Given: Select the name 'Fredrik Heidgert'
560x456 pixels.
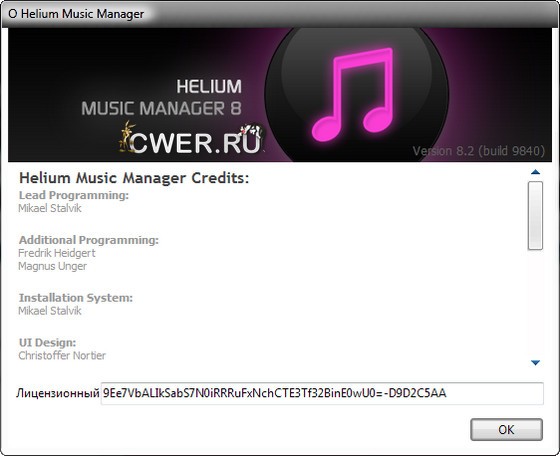Looking at the screenshot, I should [x=57, y=253].
